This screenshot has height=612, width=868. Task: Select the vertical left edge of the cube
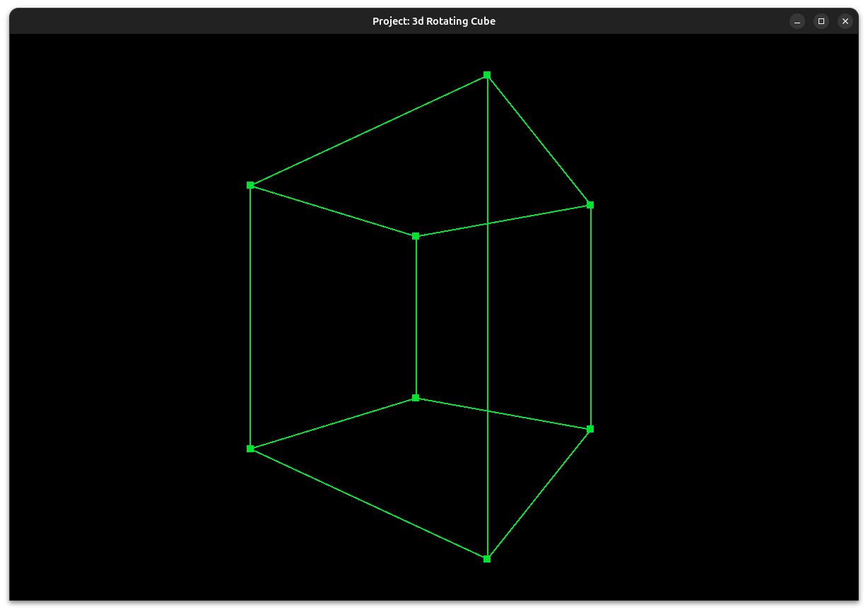pyautogui.click(x=251, y=318)
